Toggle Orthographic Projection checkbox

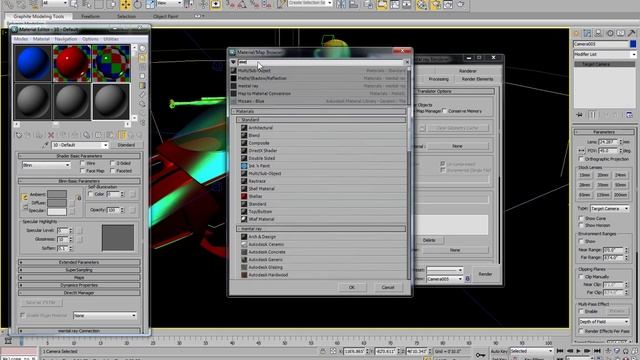point(581,159)
